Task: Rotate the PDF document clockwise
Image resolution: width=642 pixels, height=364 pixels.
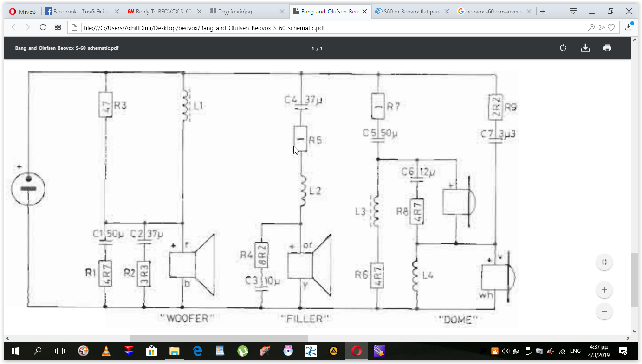Action: [563, 48]
